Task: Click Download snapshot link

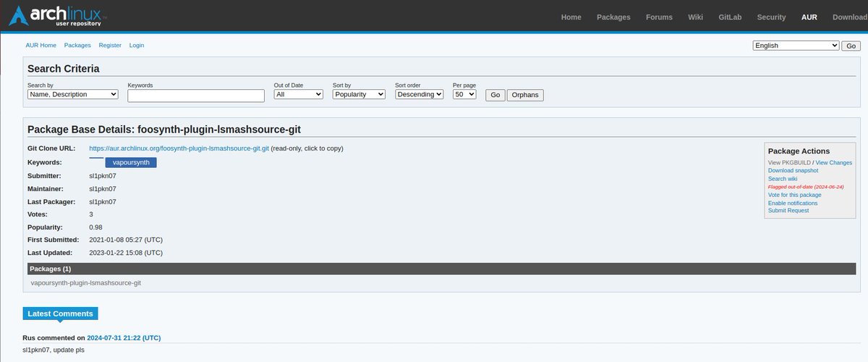Action: (x=793, y=171)
